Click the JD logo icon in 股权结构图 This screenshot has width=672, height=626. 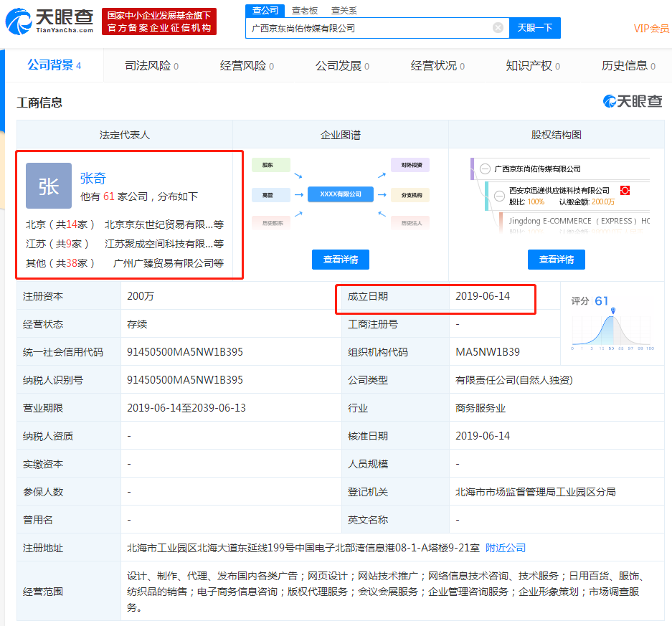(x=625, y=191)
